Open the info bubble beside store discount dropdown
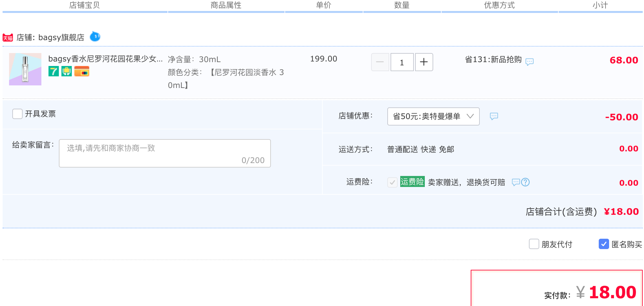The height and width of the screenshot is (306, 644). point(494,116)
